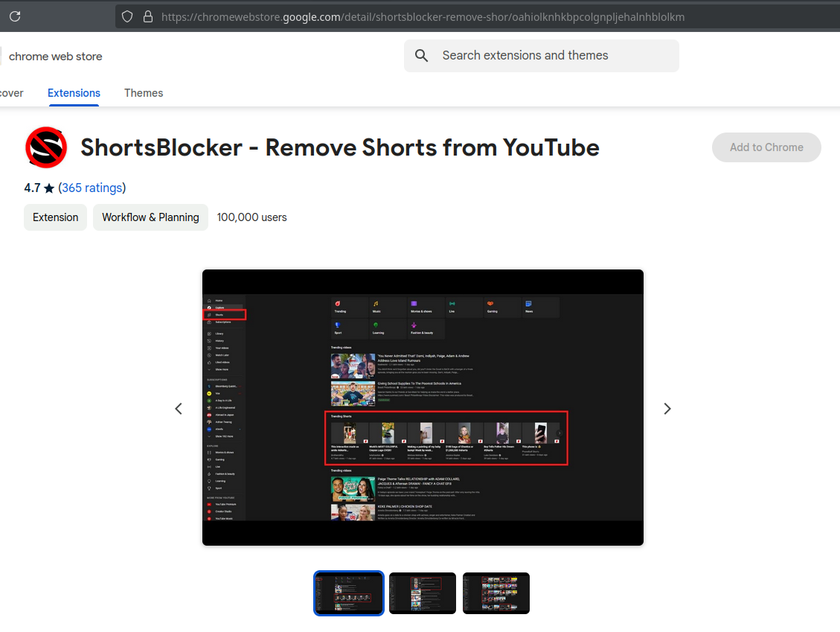This screenshot has height=632, width=840.
Task: Click the star icon beside the 4.7 rating
Action: (x=49, y=188)
